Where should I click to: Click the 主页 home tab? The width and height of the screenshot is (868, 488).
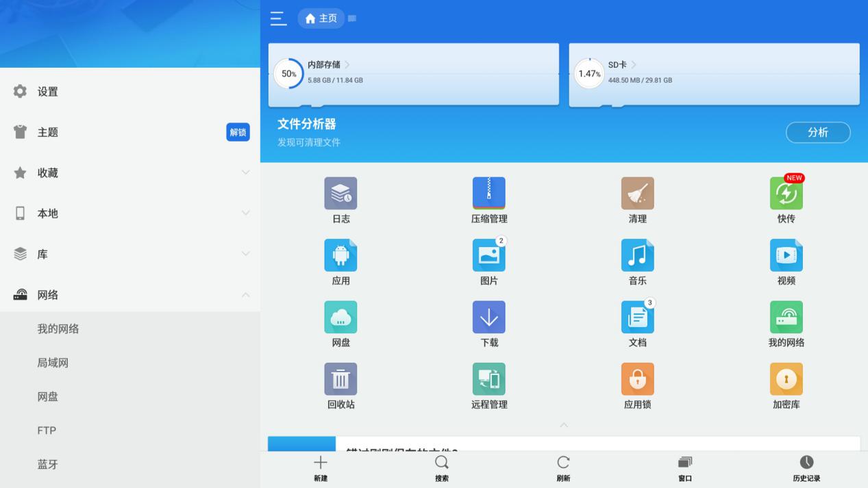point(321,18)
